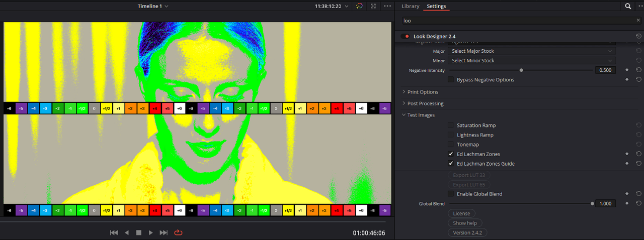
Task: Click viewer timecode 01:00:46:06
Action: (x=369, y=233)
